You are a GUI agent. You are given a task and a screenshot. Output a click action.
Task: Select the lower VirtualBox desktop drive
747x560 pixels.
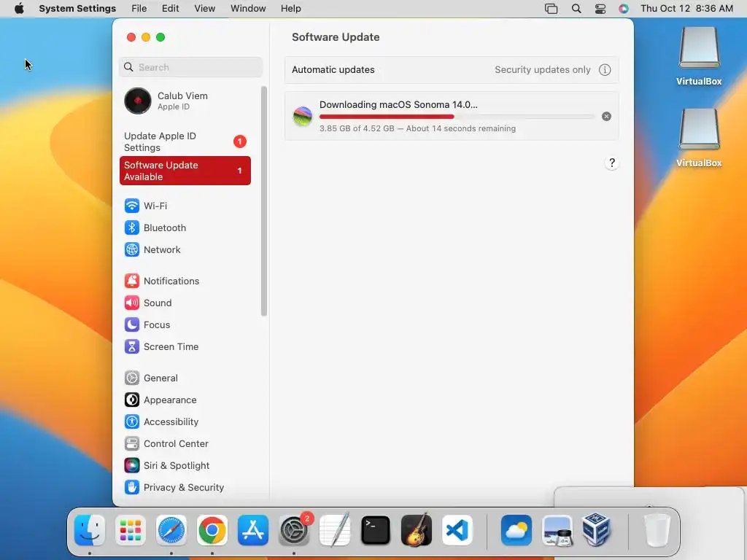pyautogui.click(x=699, y=138)
